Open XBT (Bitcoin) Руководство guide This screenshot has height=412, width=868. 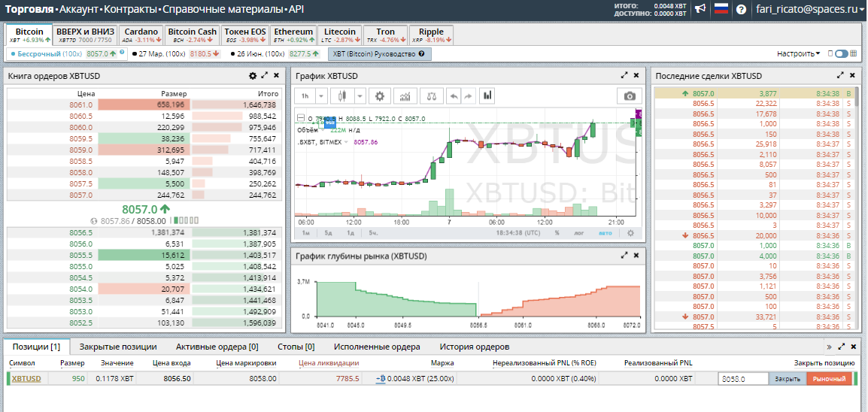click(379, 53)
